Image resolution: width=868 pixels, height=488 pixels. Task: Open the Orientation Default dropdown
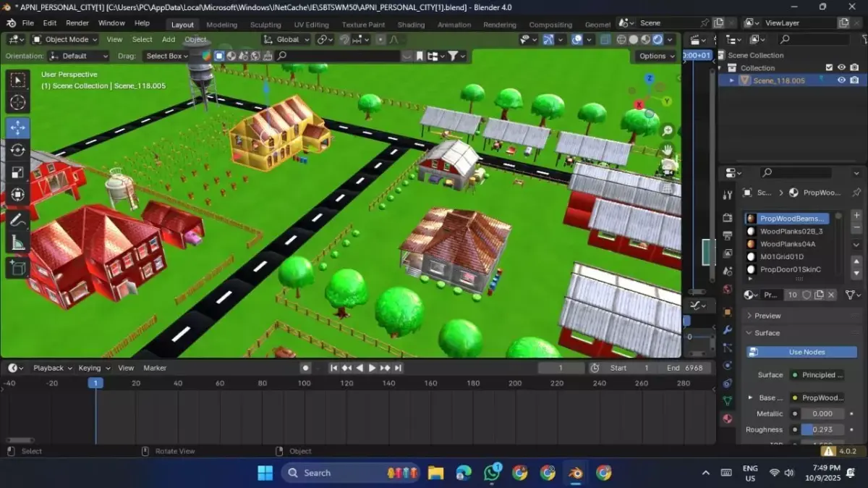coord(80,56)
